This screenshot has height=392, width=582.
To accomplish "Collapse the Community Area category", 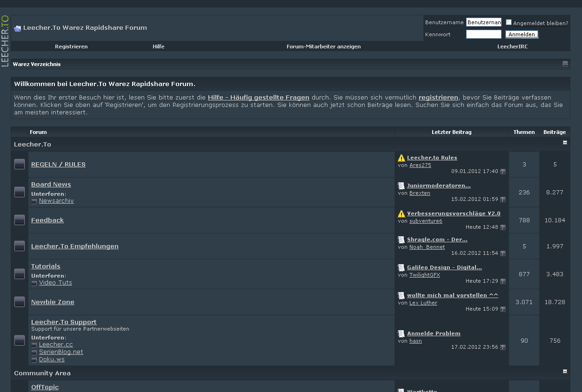I will [x=565, y=372].
